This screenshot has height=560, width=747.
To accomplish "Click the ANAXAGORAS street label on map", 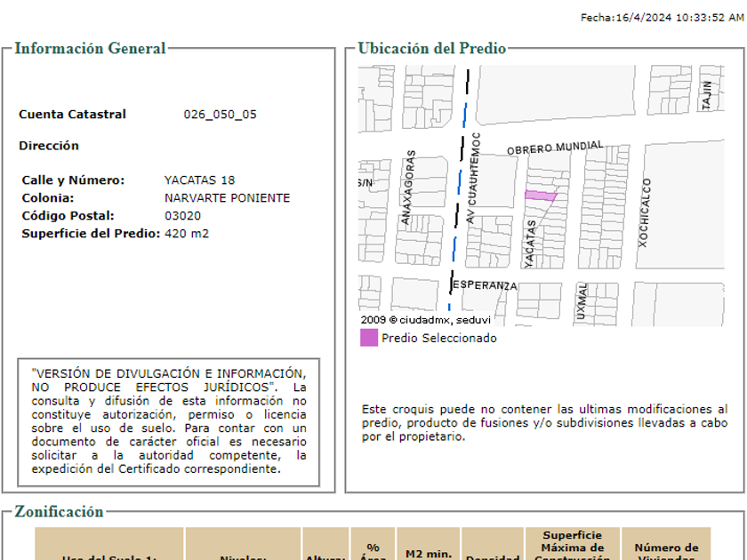I will point(408,188).
